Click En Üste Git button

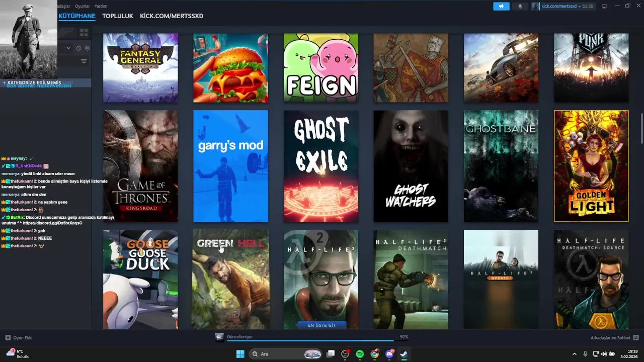click(x=321, y=325)
